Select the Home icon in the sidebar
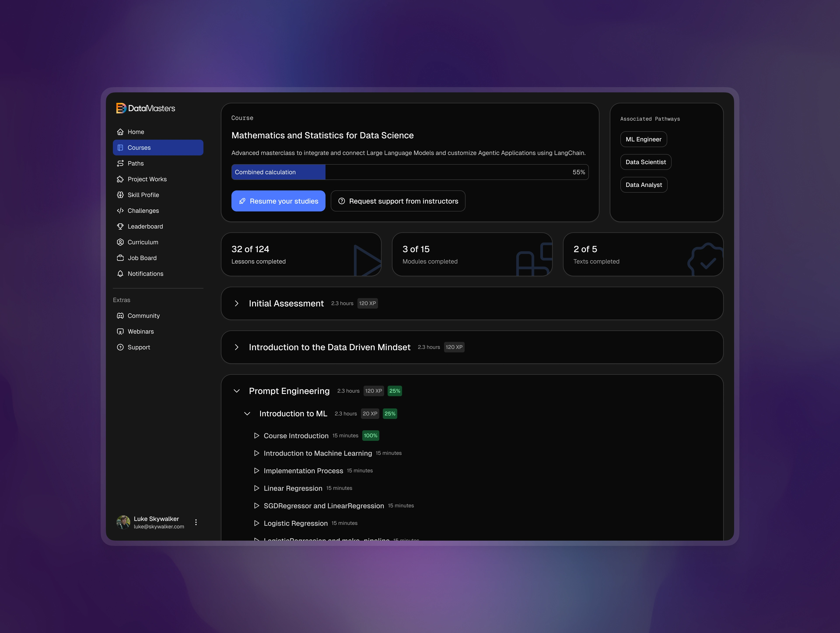This screenshot has width=840, height=633. click(120, 132)
